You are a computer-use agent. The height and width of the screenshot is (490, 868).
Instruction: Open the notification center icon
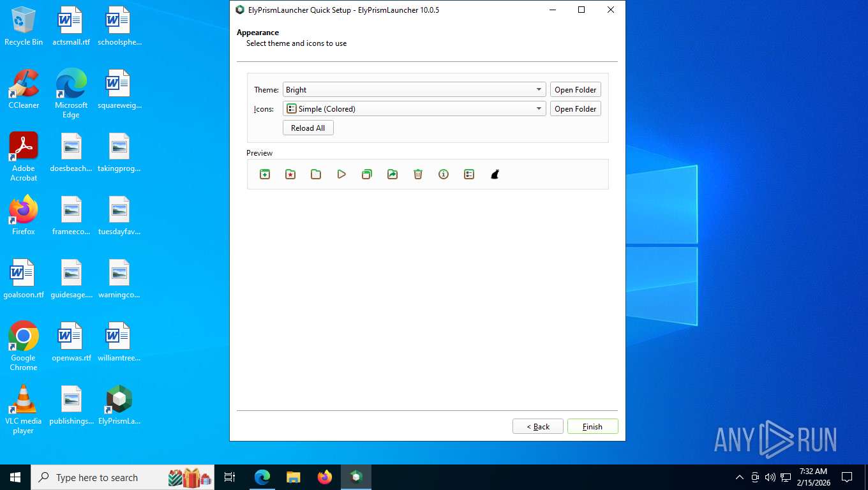pos(847,477)
